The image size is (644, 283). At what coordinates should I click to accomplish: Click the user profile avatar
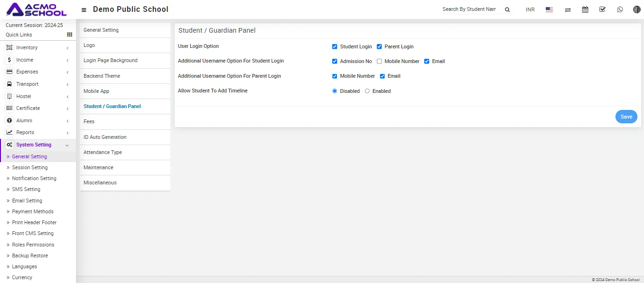(x=637, y=9)
